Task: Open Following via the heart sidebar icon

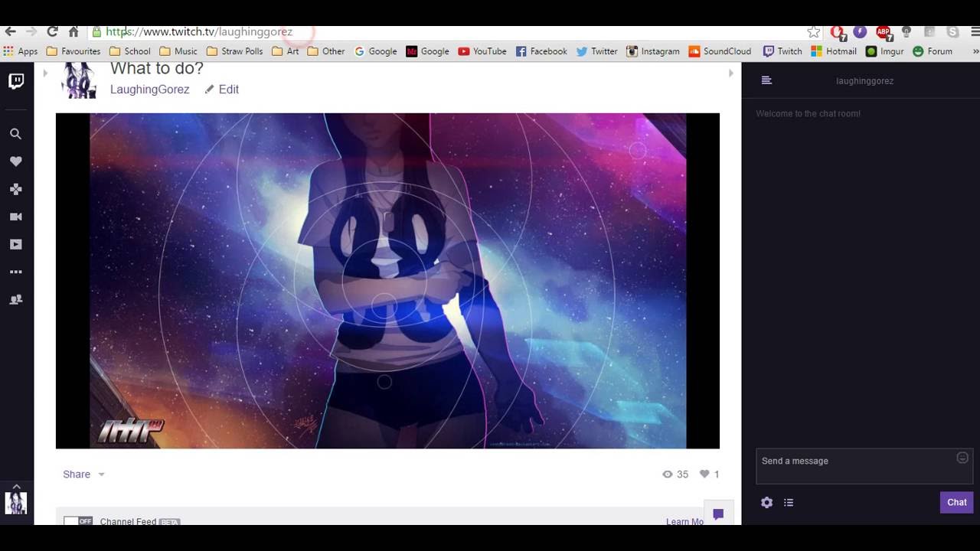Action: (x=15, y=161)
